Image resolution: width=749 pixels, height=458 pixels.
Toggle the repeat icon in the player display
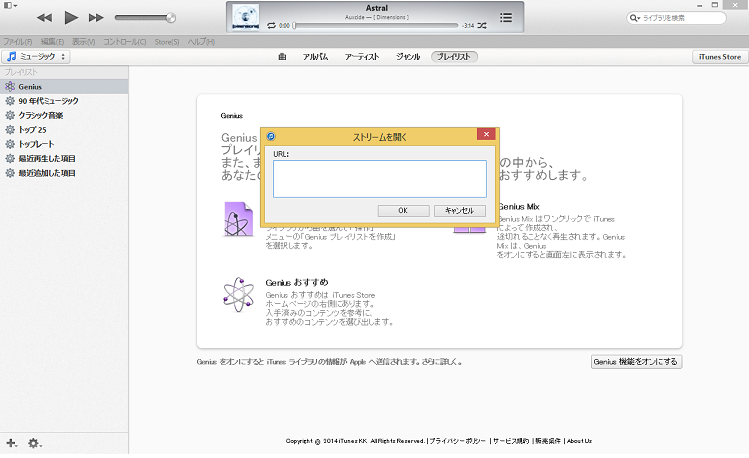pos(271,25)
